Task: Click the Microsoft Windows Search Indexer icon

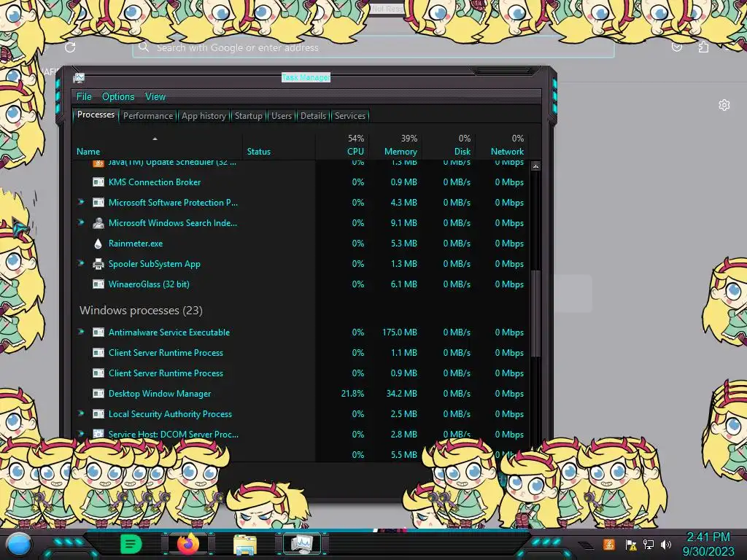Action: pyautogui.click(x=98, y=223)
